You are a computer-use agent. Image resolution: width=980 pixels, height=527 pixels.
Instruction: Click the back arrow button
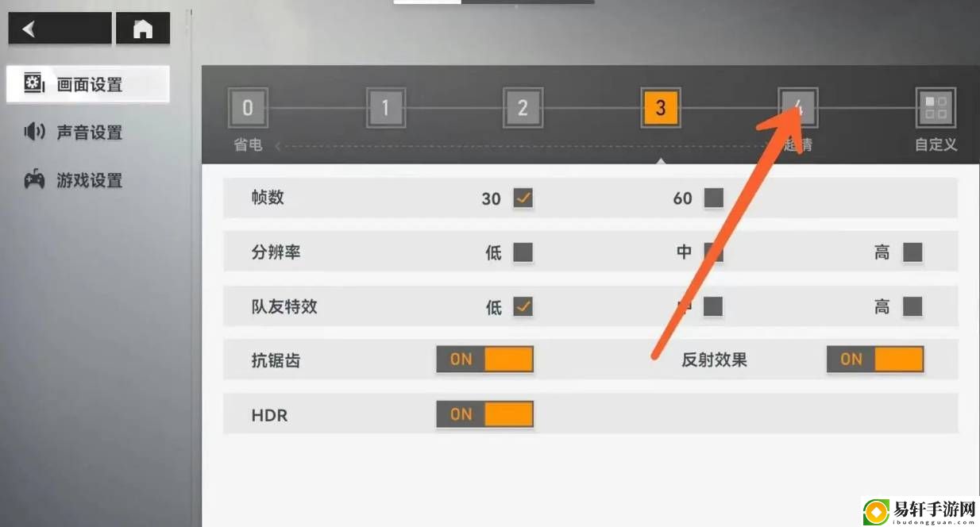point(60,29)
